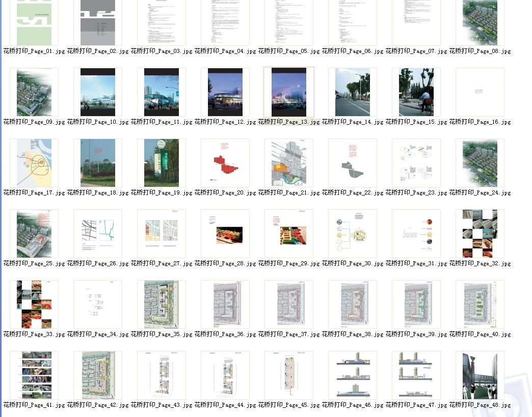This screenshot has width=532, height=417.
Task: Select thumbnail of 花桥打印_Page_06.jpg
Action: [x=353, y=22]
